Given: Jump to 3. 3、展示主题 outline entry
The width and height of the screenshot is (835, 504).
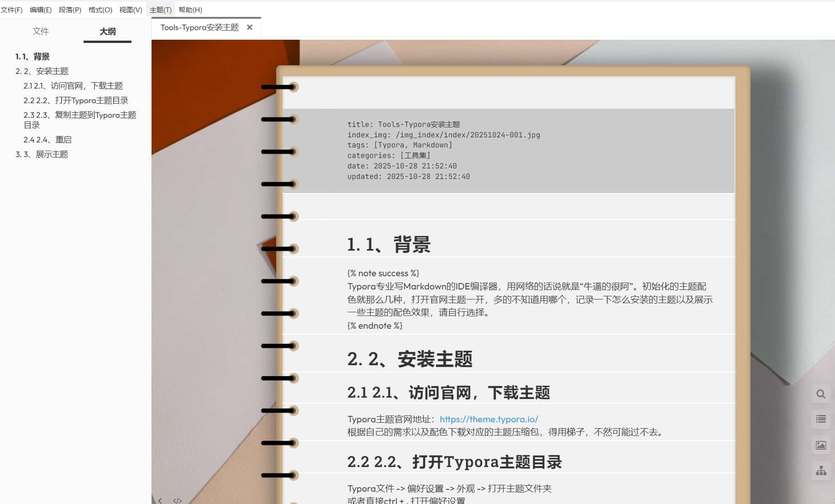Looking at the screenshot, I should (42, 154).
